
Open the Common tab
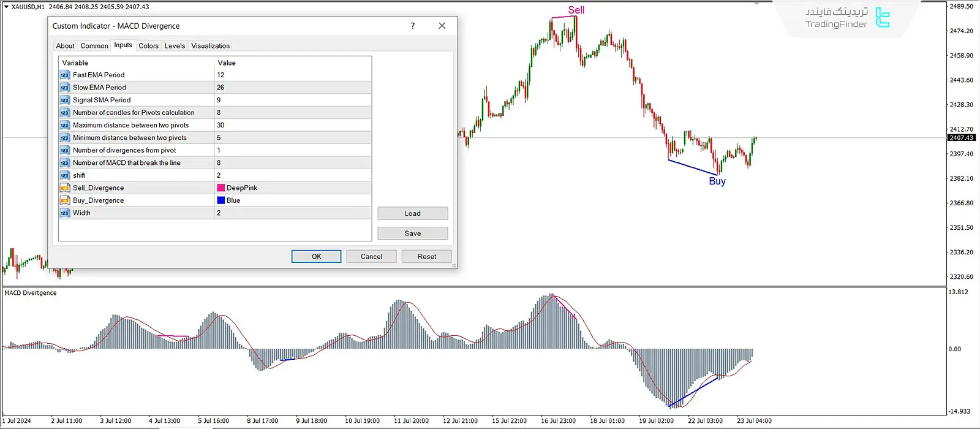94,46
